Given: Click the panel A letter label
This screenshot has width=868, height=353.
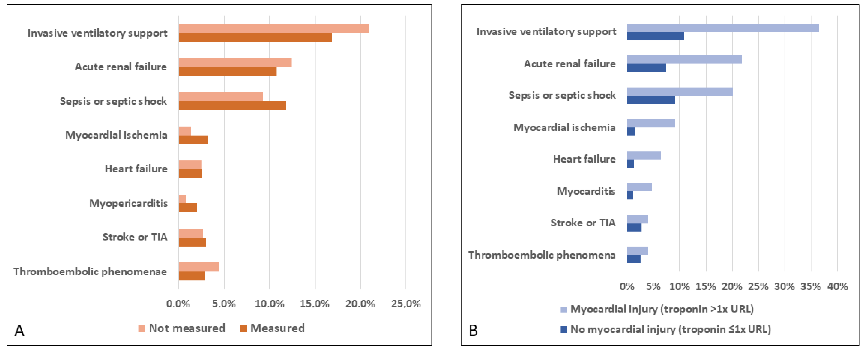Looking at the screenshot, I should point(20,331).
